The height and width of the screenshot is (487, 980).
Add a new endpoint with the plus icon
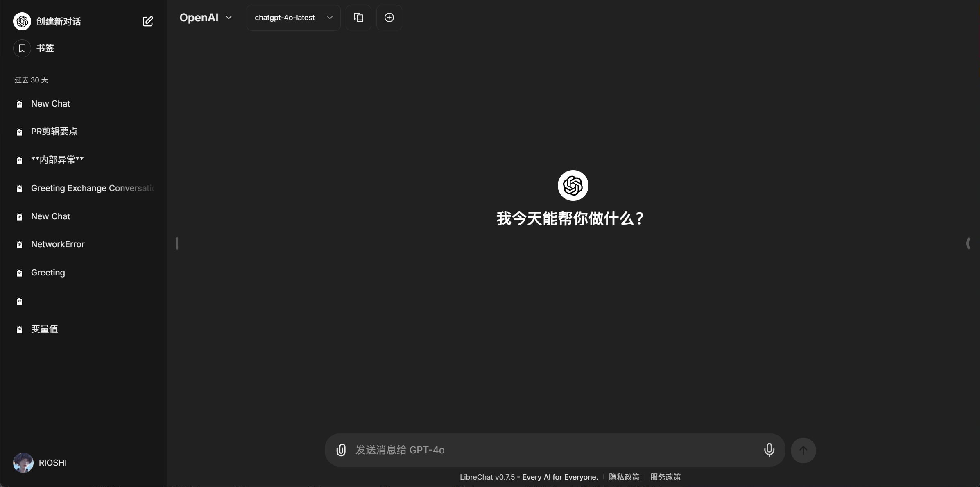(x=388, y=17)
